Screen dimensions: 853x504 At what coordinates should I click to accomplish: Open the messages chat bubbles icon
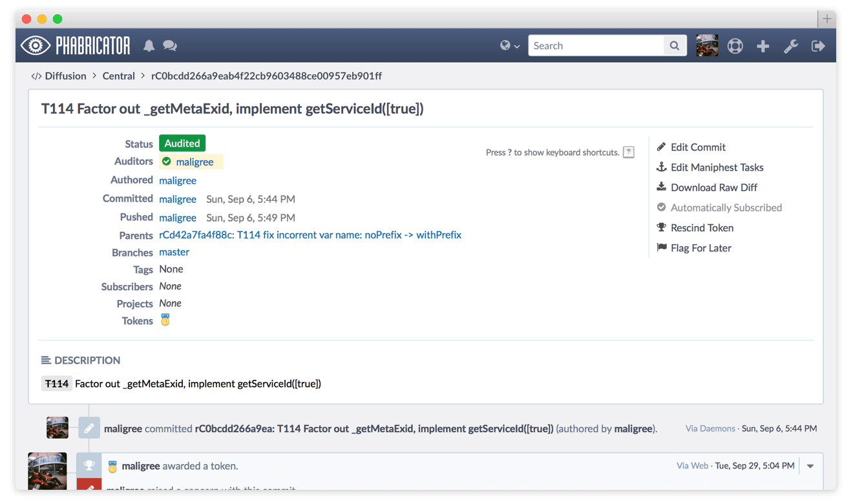[170, 45]
